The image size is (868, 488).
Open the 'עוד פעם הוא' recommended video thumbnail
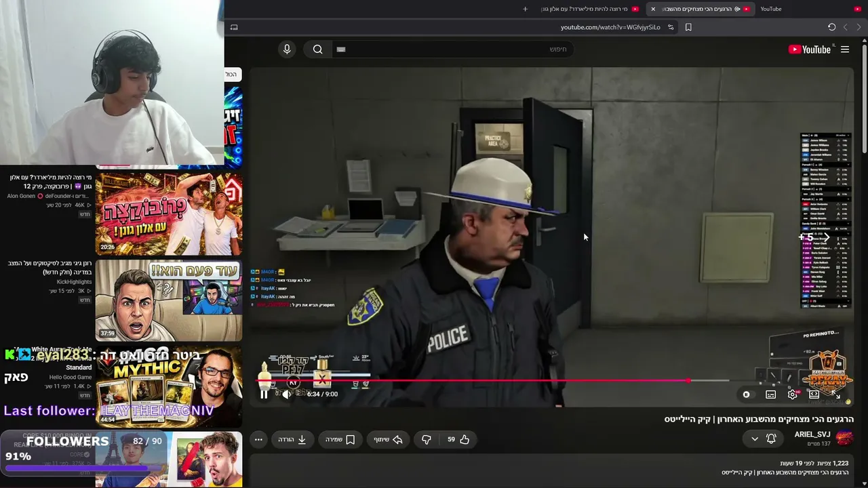click(169, 300)
